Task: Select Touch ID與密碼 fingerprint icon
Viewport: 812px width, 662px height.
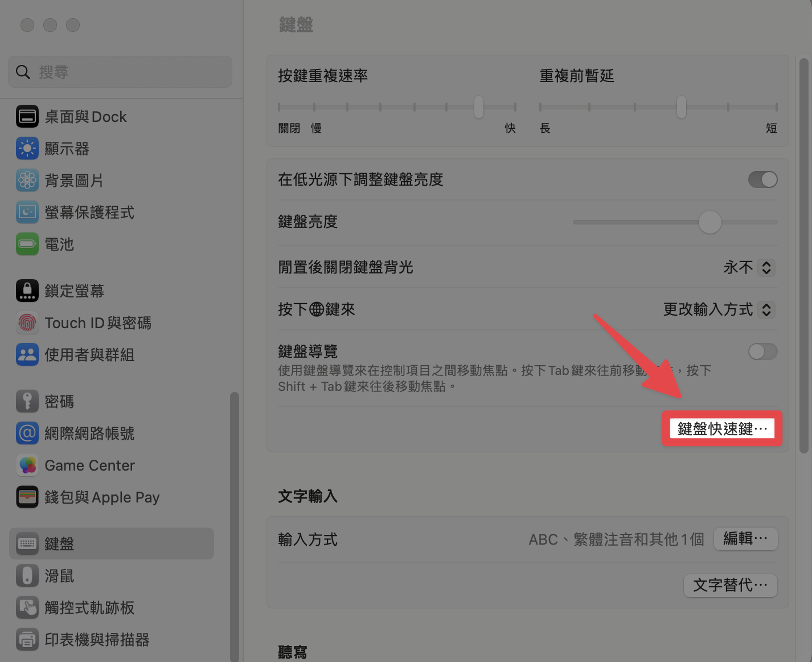Action: (27, 323)
